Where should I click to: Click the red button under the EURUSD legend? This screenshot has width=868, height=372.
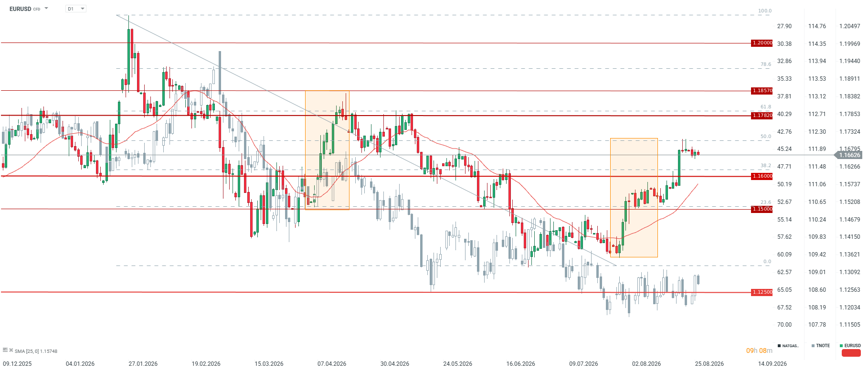click(x=851, y=353)
